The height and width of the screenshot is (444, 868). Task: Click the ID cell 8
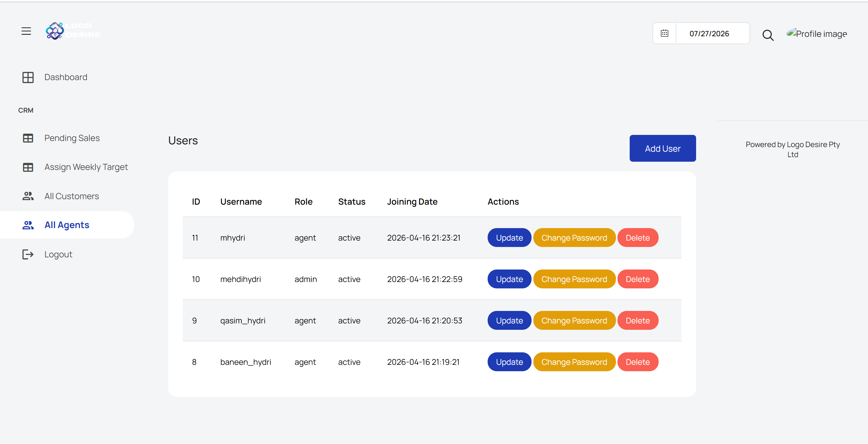(x=194, y=362)
